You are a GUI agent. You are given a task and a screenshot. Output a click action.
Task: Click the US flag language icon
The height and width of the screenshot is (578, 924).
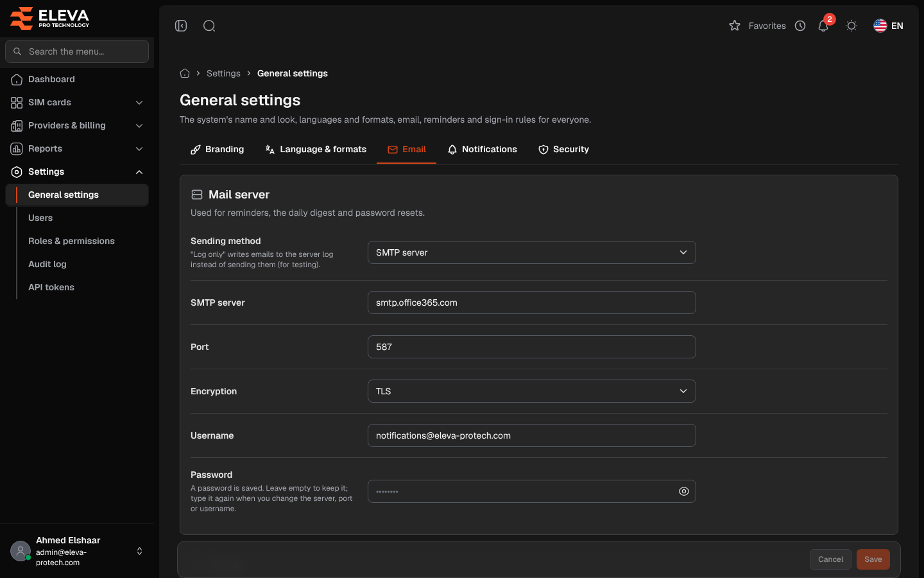pyautogui.click(x=880, y=26)
